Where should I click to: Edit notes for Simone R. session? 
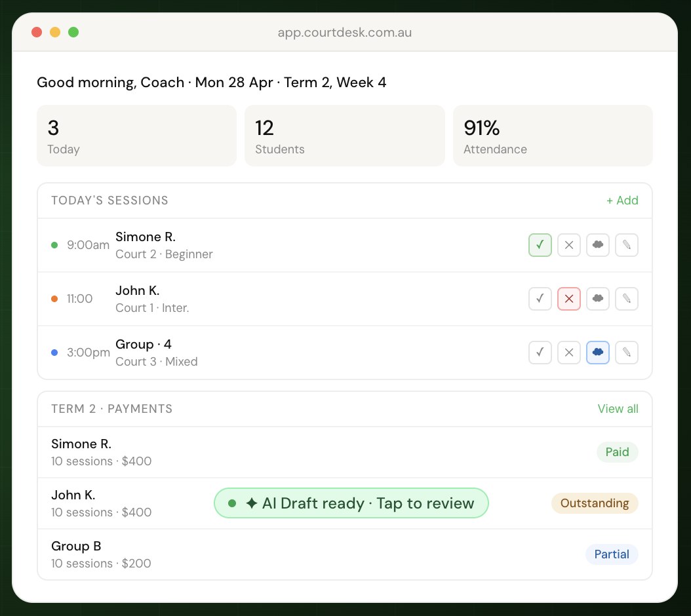627,245
